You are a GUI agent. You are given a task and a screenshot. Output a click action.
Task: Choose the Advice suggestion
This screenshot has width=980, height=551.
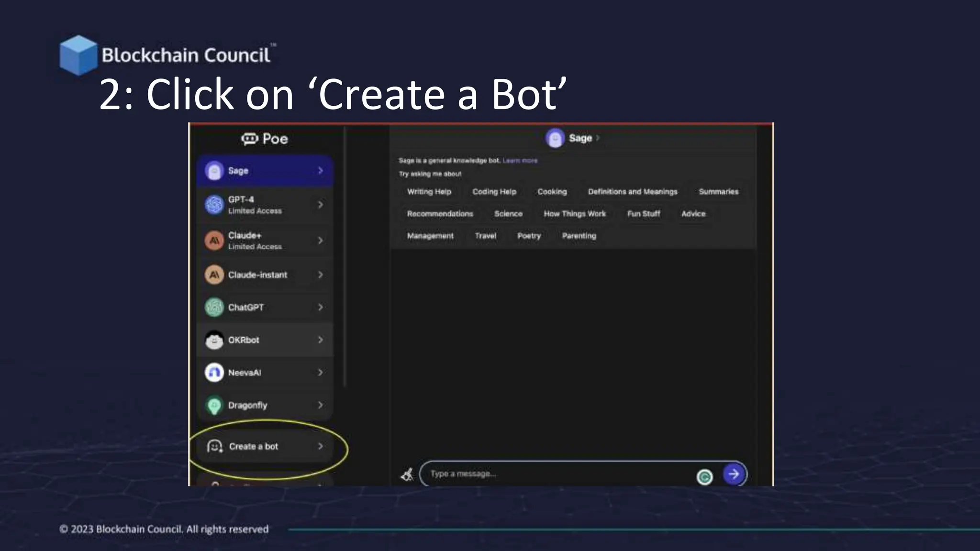[693, 214]
